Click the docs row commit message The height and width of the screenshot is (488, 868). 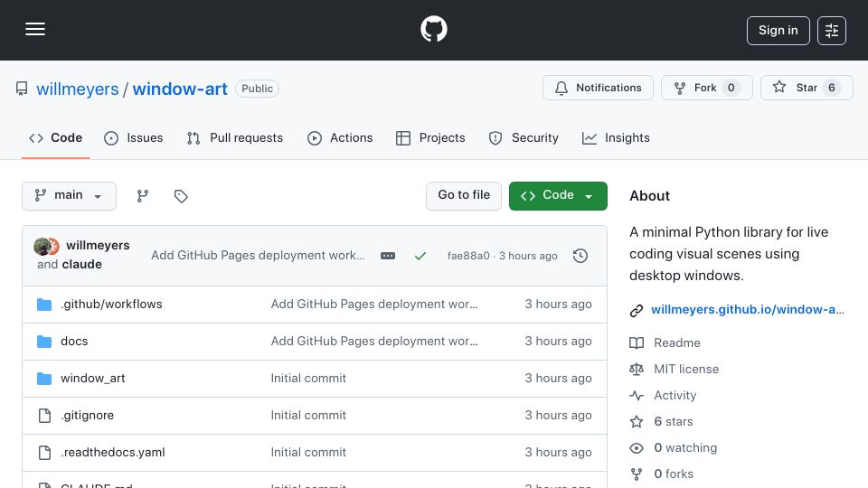tap(374, 341)
